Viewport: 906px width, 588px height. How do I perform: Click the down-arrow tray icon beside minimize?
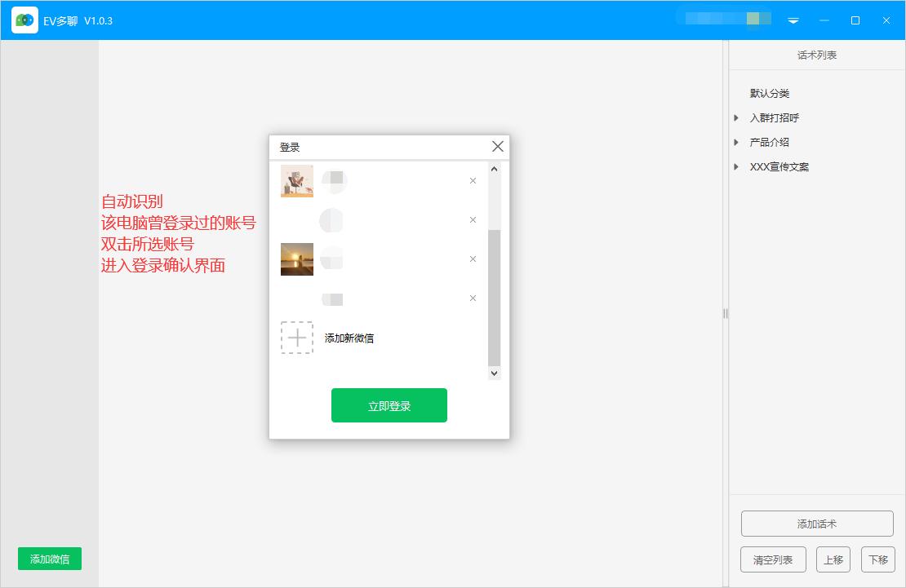pos(793,21)
